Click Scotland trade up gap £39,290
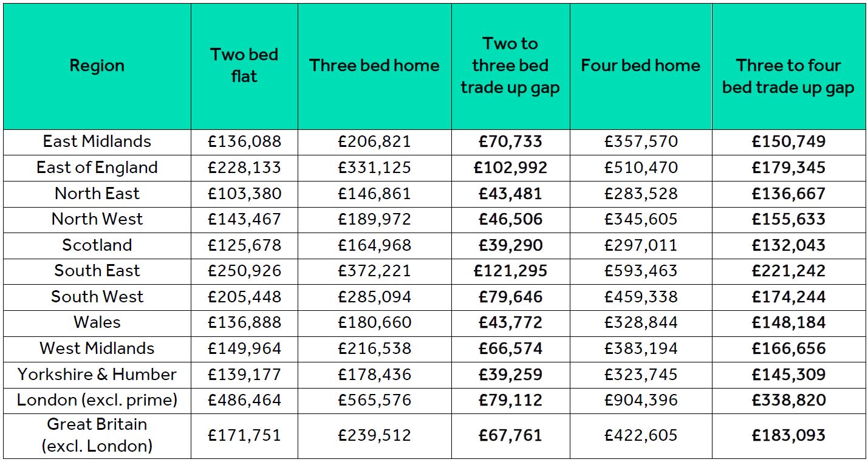The image size is (868, 462). tap(510, 246)
